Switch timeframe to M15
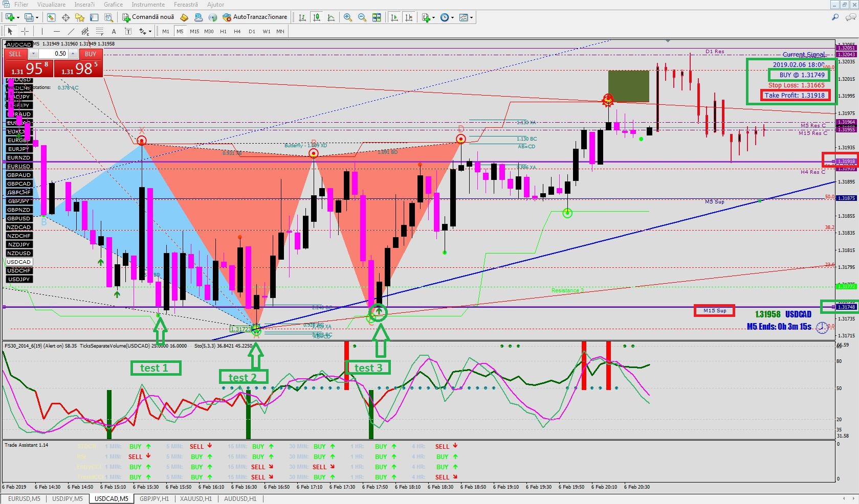Screen dimensions: 859x504 (194, 32)
